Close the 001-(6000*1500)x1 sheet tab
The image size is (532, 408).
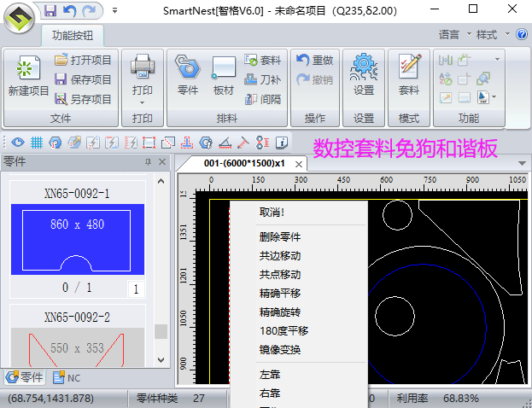click(x=299, y=164)
